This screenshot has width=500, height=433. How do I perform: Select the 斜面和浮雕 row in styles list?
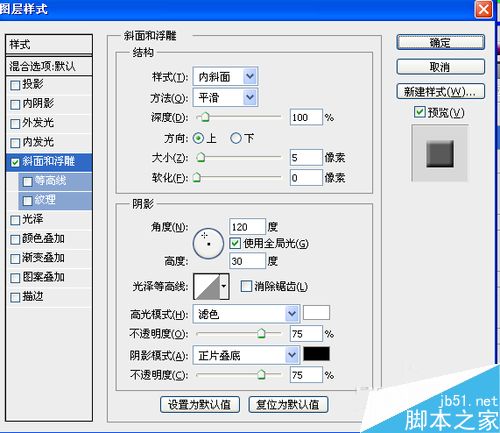coord(49,162)
